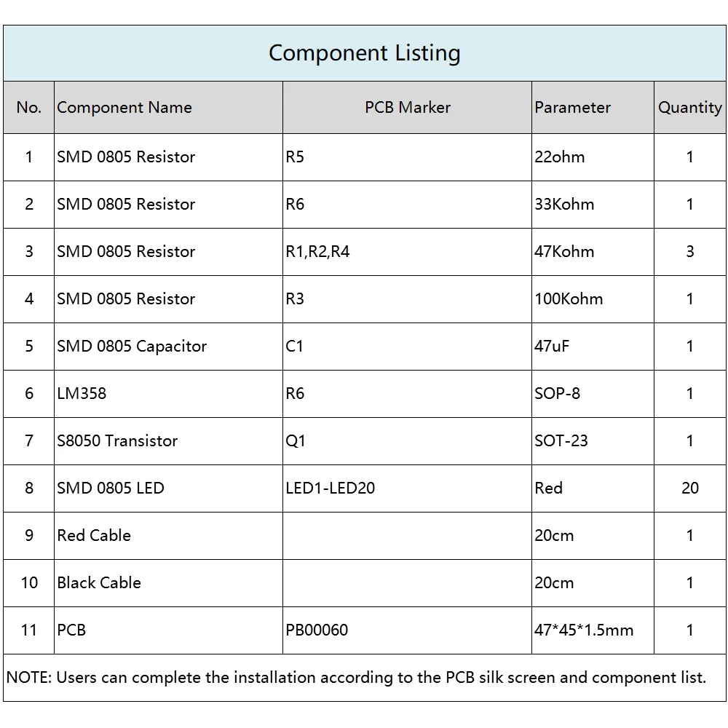728x728 pixels.
Task: Click the 47*45*1.5mm parameter cell
Action: coord(584,630)
